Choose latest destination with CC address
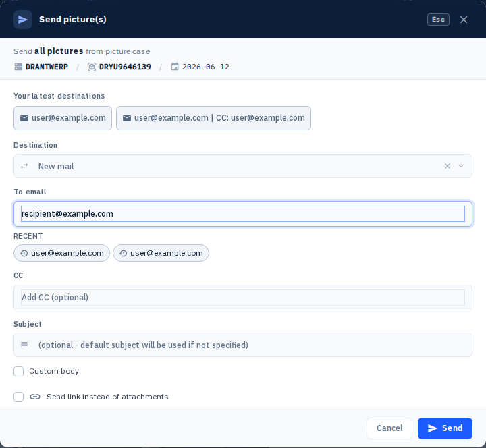This screenshot has height=448, width=486. point(213,118)
